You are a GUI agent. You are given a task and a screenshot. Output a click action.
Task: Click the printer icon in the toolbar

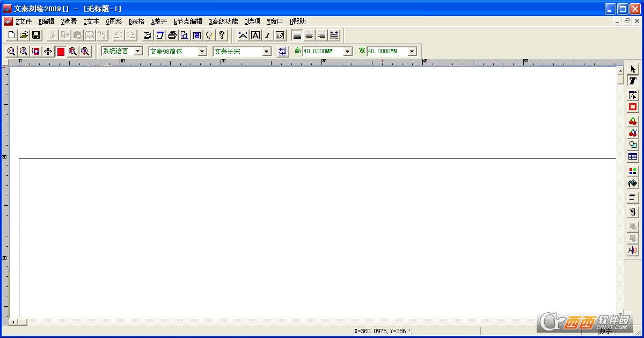pos(172,35)
